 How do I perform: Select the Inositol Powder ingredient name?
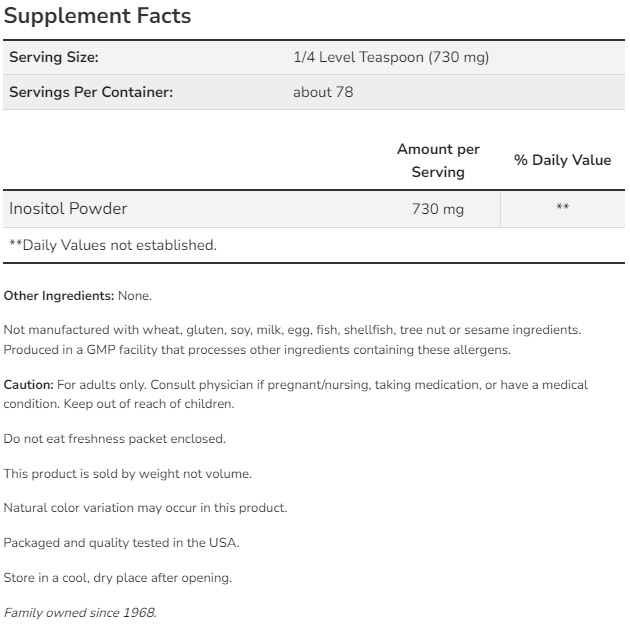click(x=68, y=209)
